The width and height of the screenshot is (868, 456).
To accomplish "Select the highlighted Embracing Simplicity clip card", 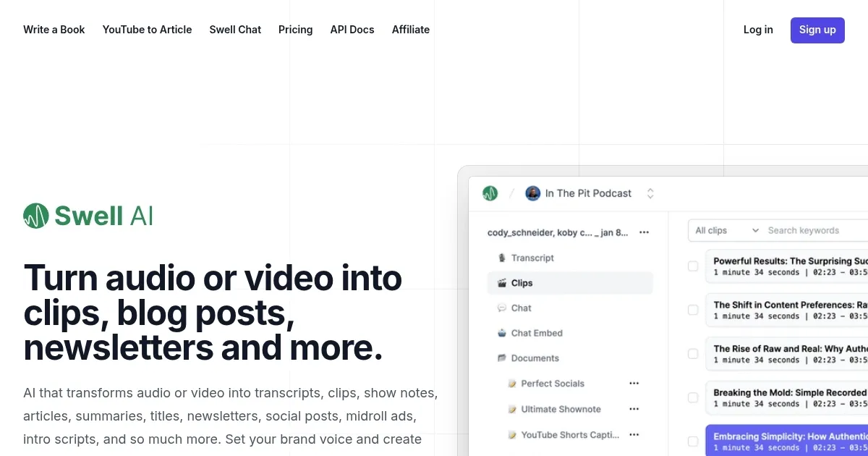I will (x=787, y=441).
